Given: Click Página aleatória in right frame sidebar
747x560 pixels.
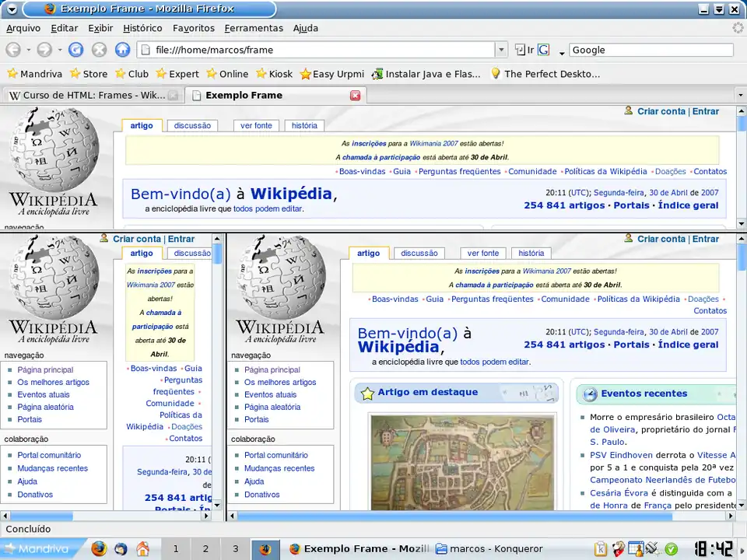Looking at the screenshot, I should [272, 407].
